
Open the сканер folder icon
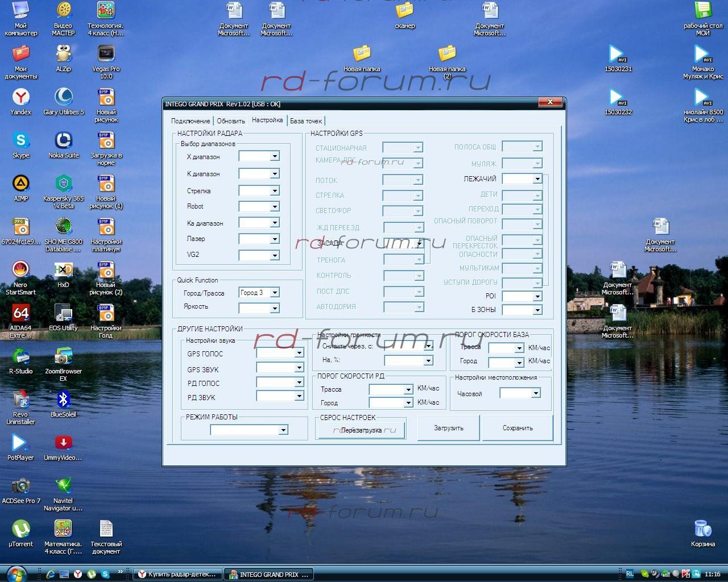coord(404,11)
